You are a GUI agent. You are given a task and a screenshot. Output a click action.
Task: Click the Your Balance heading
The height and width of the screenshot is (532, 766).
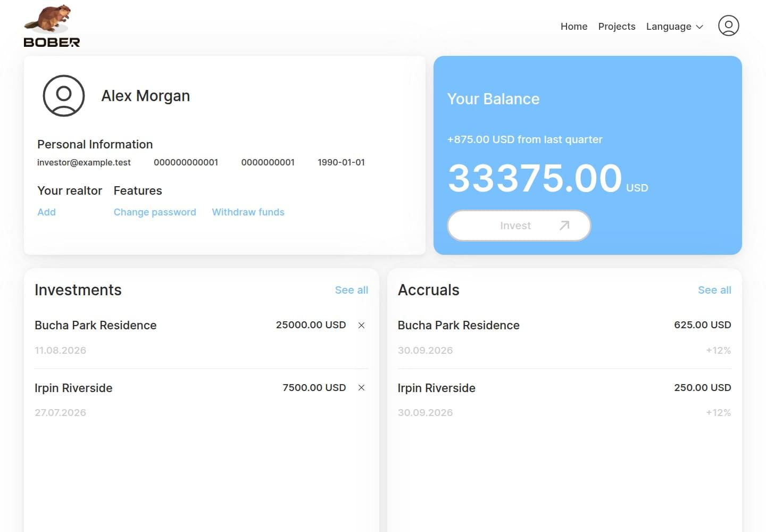493,99
